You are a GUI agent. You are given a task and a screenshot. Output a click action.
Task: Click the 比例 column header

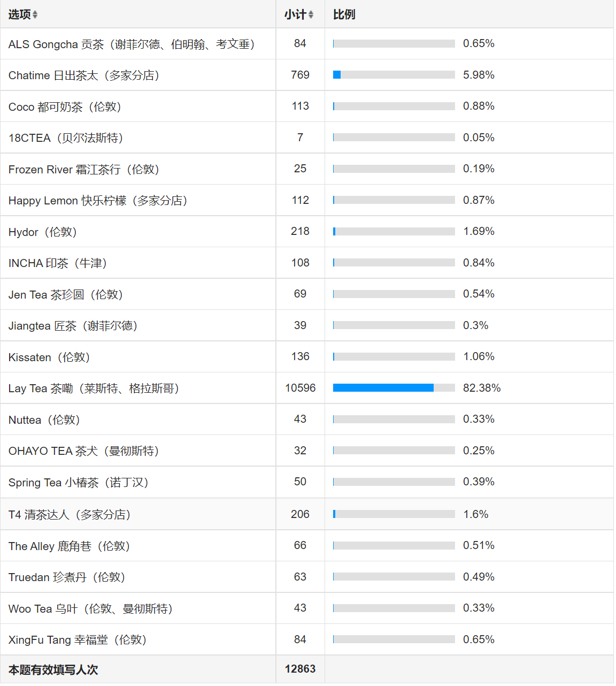[x=344, y=14]
